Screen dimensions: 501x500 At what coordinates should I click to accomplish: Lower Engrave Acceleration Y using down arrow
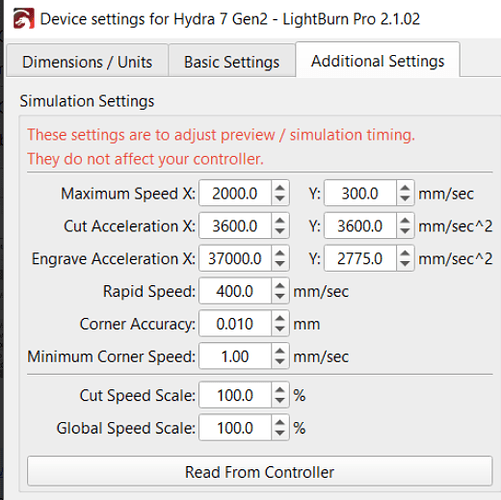[405, 264]
